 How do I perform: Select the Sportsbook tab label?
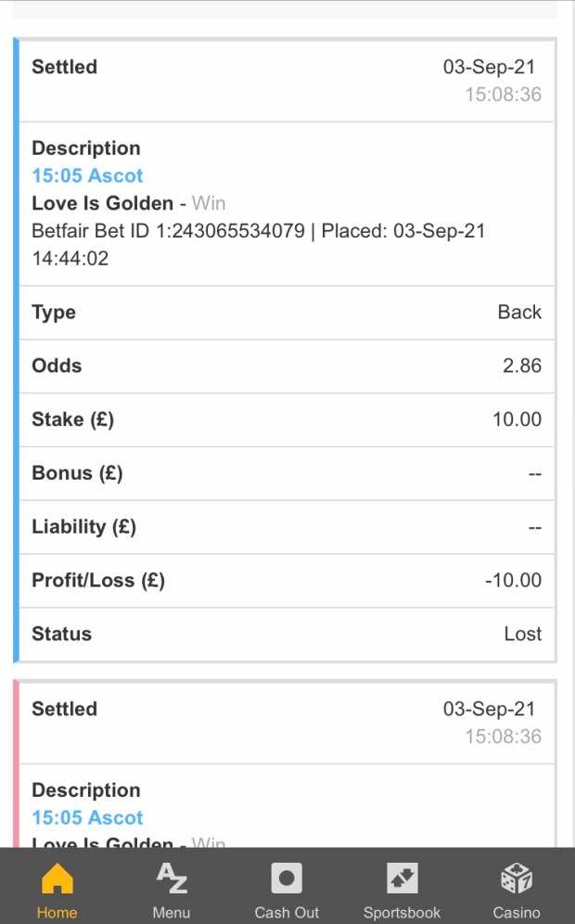tap(402, 912)
